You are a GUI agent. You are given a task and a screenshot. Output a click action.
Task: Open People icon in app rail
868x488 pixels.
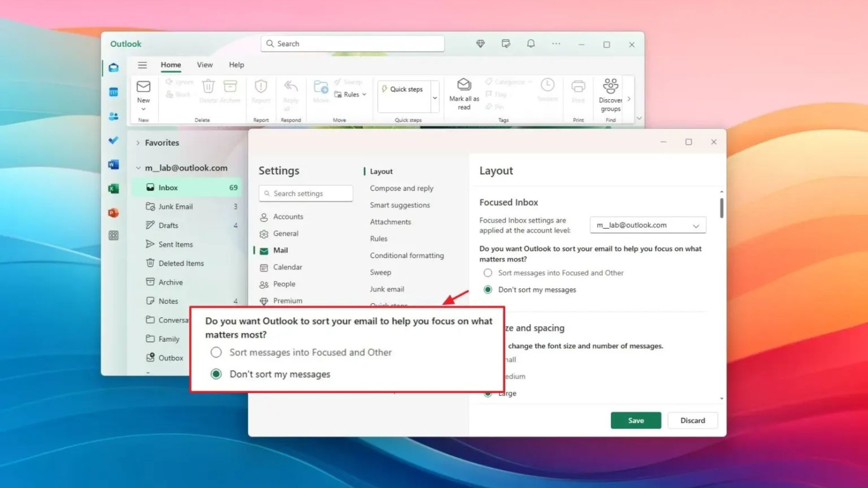point(113,117)
